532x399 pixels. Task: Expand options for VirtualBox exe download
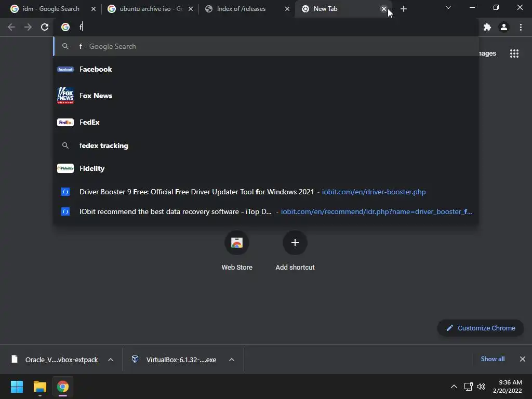tap(232, 360)
